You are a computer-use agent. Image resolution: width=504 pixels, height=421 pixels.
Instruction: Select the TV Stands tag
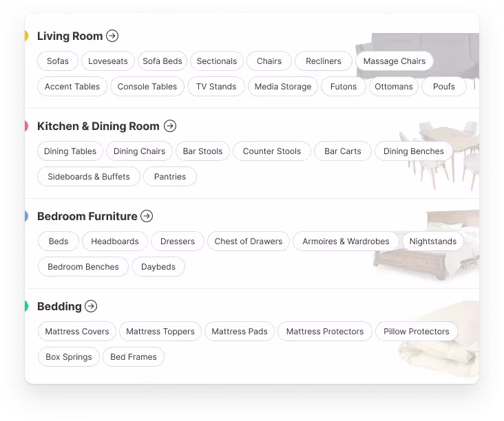coord(216,87)
